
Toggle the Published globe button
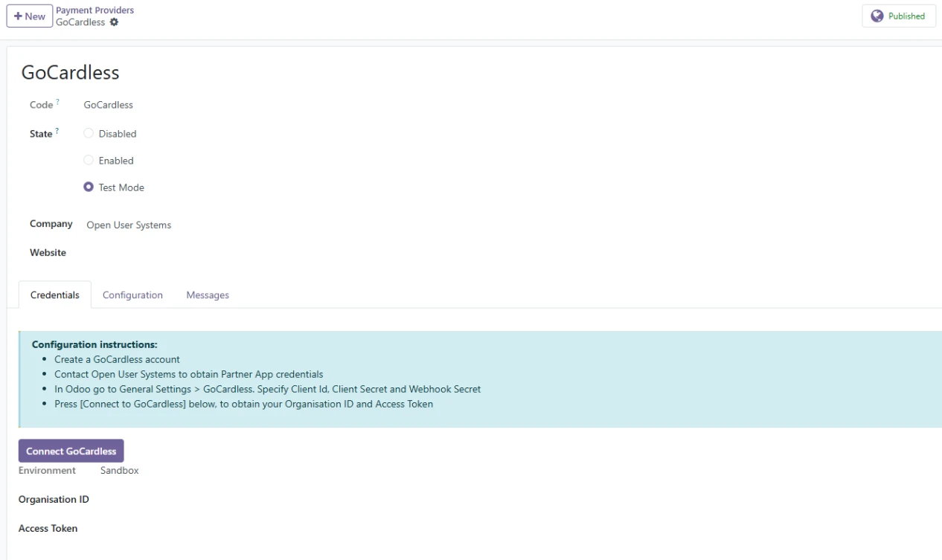click(x=898, y=16)
